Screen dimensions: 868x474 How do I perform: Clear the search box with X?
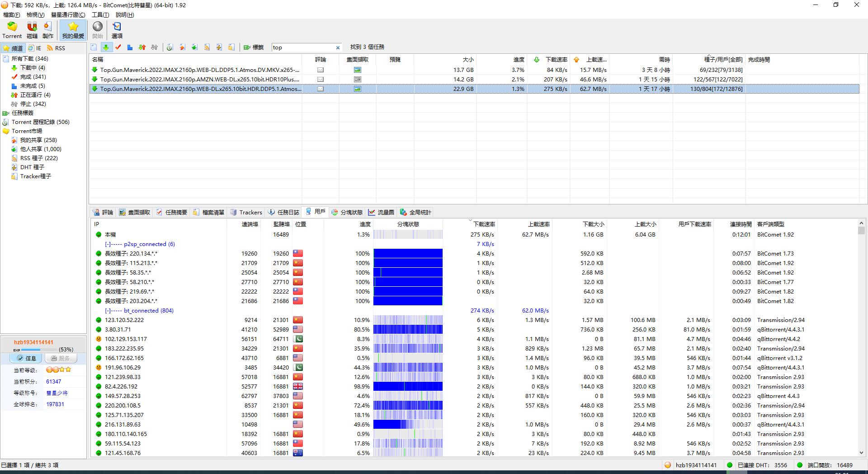(x=338, y=47)
